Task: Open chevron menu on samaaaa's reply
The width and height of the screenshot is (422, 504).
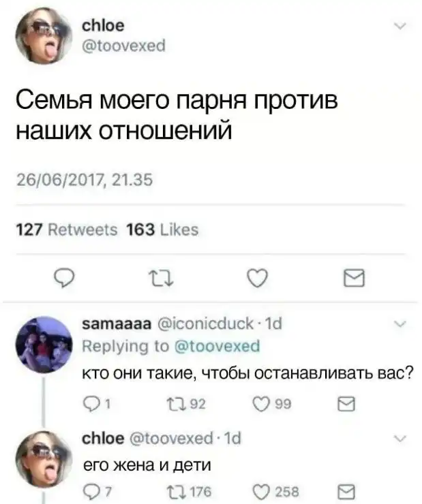Action: coord(400,324)
